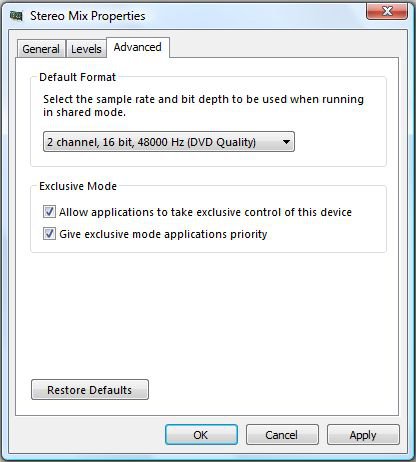Click the 'Stereo Mix Properties' title bar text
This screenshot has width=416, height=462.
pyautogui.click(x=88, y=16)
